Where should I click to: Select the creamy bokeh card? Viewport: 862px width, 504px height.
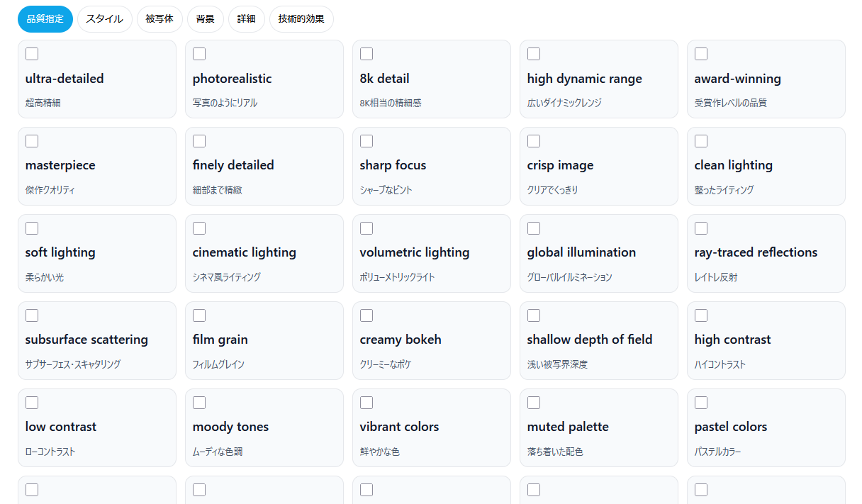coord(431,341)
